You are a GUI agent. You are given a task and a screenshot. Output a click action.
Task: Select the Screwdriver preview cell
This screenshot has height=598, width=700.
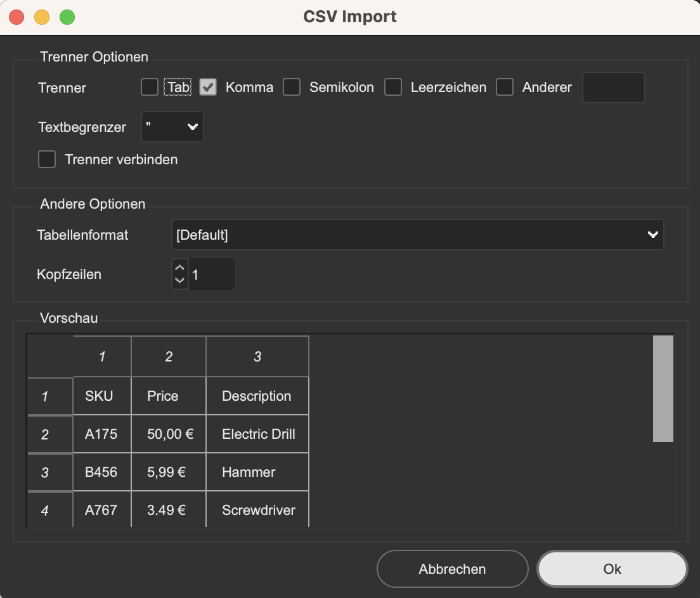pyautogui.click(x=257, y=510)
